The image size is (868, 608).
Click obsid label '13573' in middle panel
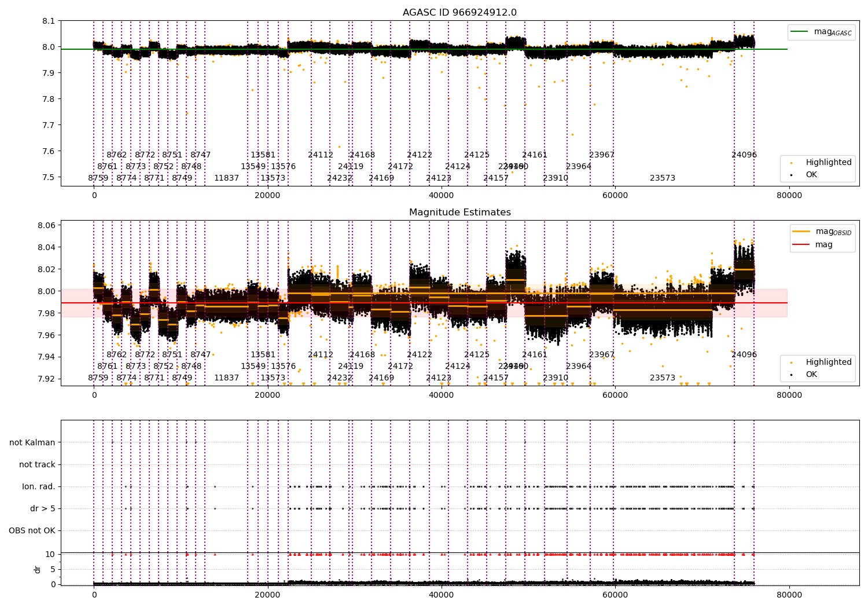pyautogui.click(x=273, y=378)
